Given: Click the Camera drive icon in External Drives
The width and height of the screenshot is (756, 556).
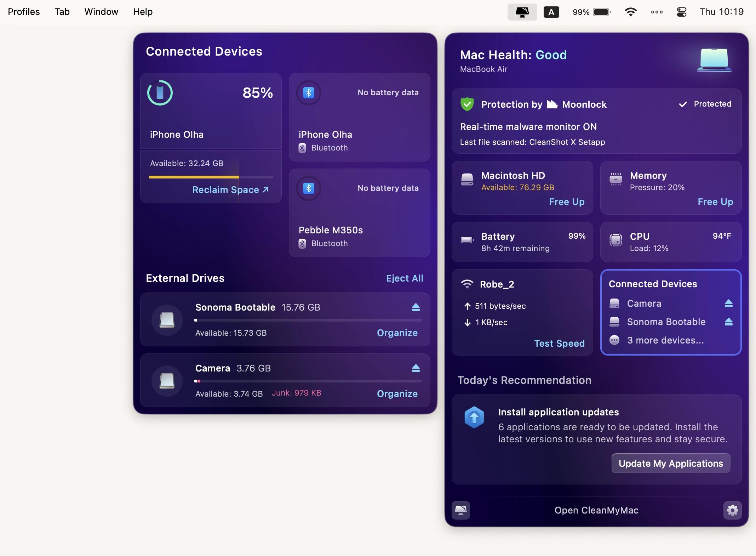Looking at the screenshot, I should 167,381.
